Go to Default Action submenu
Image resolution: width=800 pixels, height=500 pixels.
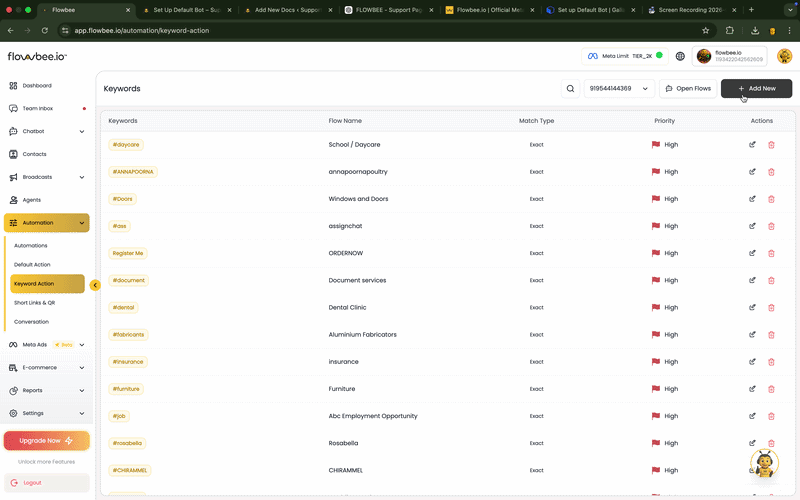pos(32,265)
